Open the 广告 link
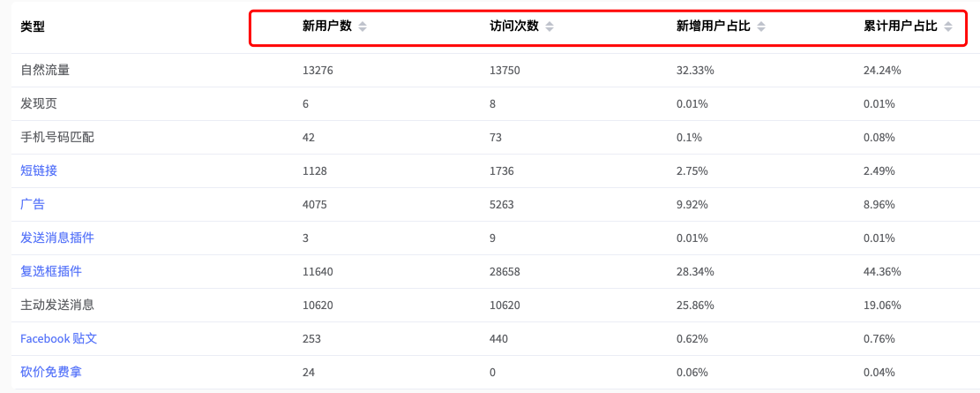Viewport: 980px width, 393px height. [33, 204]
